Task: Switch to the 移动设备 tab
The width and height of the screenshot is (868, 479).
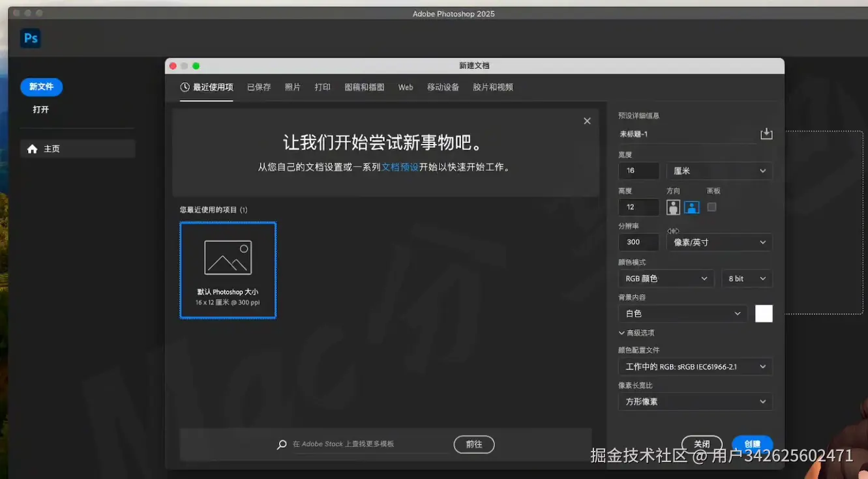Action: point(443,87)
